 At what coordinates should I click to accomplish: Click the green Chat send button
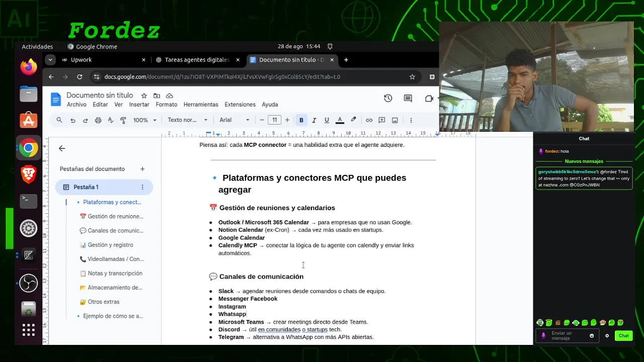[x=623, y=335]
